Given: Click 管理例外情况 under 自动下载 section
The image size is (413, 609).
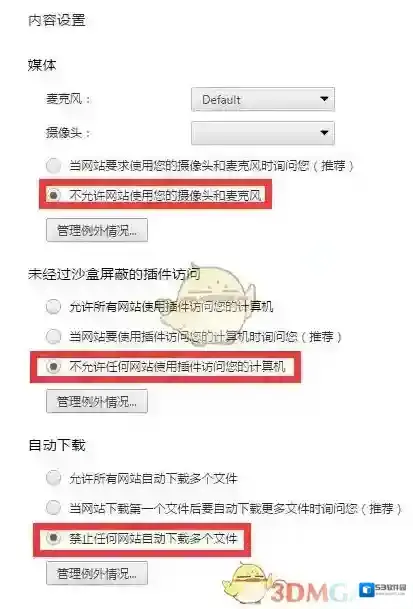Looking at the screenshot, I should pos(97,573).
